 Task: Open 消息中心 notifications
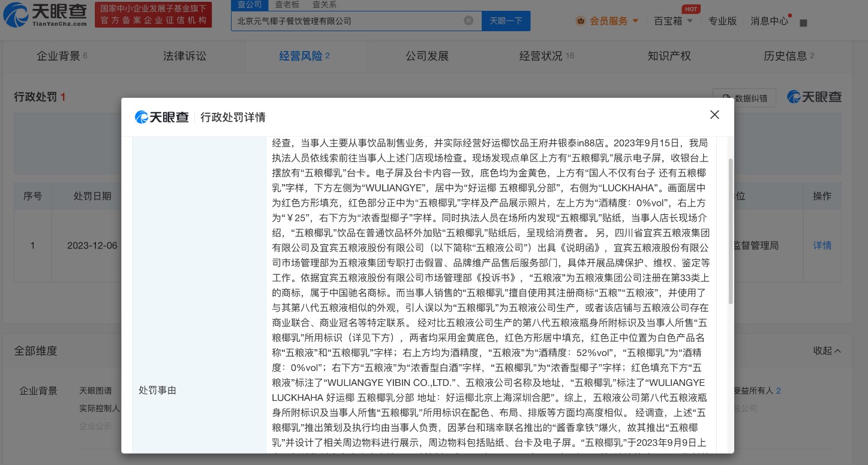pyautogui.click(x=770, y=21)
